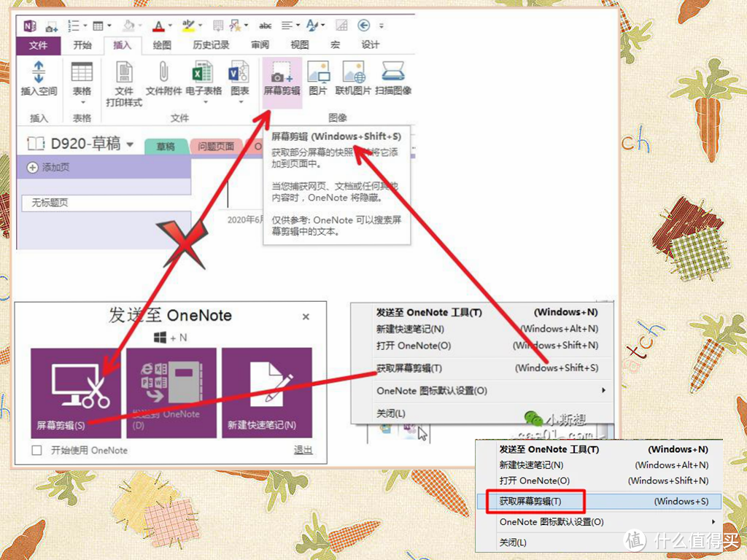Viewport: 747px width, 560px height.
Task: Open the tag icon dropdown arrow
Action: 247,26
